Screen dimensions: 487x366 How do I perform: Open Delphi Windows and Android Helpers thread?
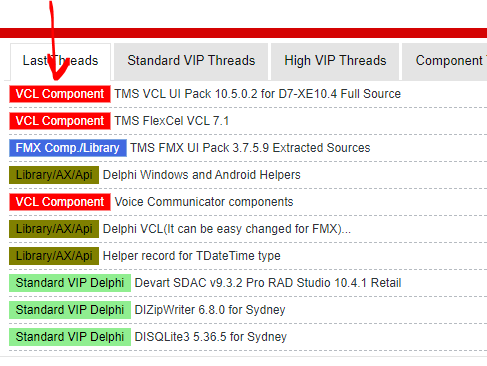[202, 175]
